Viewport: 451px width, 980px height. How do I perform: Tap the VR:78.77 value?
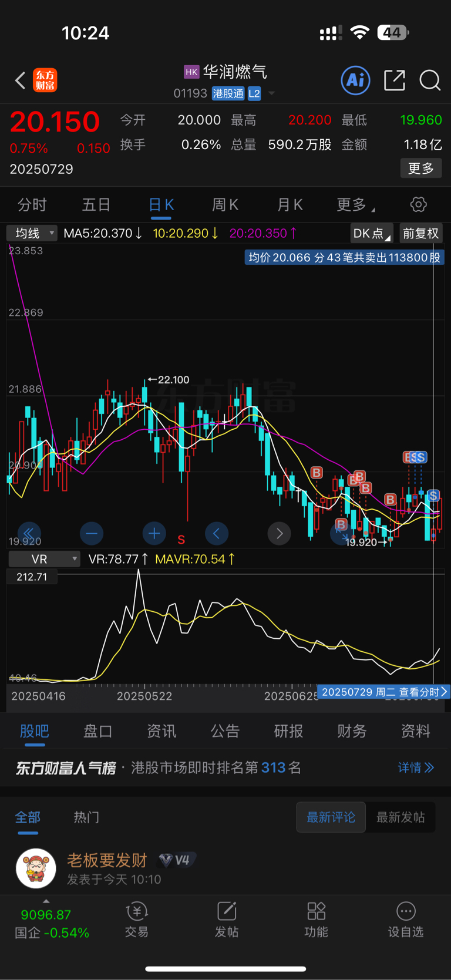coord(118,559)
